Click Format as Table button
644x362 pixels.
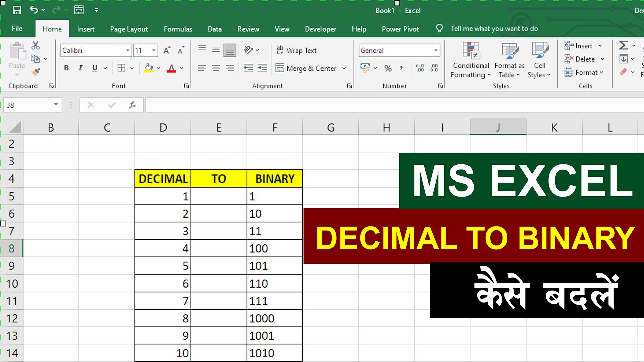click(x=510, y=61)
